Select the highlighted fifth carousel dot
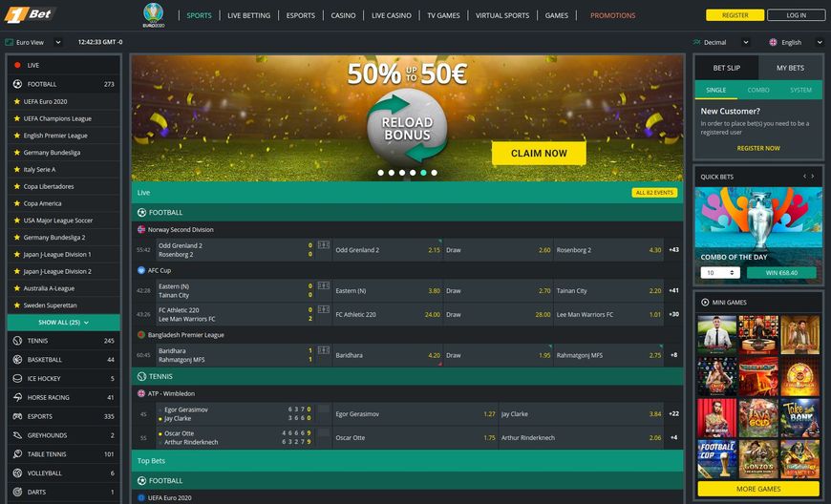Viewport: 831px width, 504px height. (x=423, y=173)
